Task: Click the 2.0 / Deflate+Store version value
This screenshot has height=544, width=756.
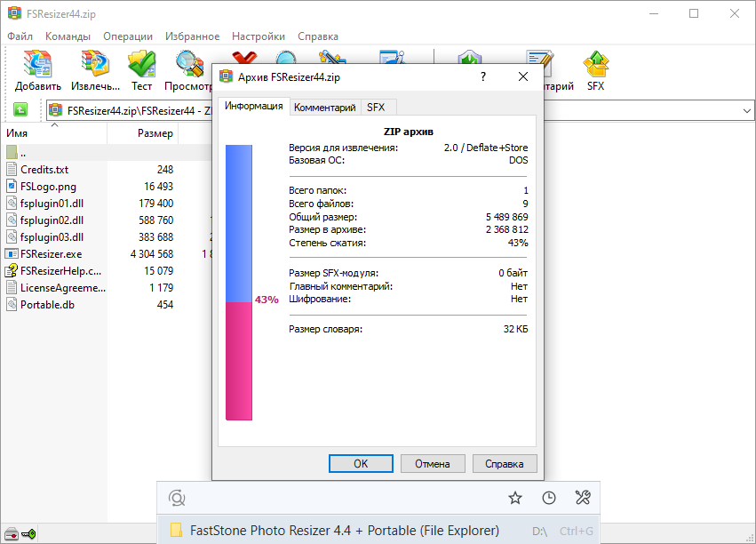Action: pos(486,148)
